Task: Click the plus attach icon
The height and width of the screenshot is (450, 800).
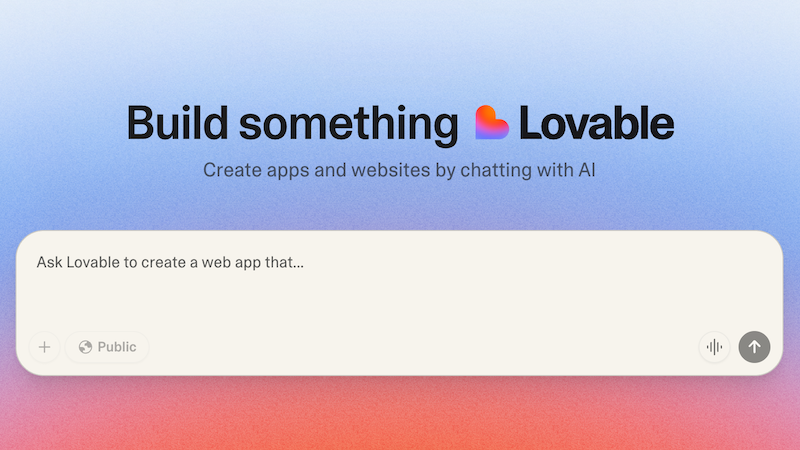Action: [44, 347]
